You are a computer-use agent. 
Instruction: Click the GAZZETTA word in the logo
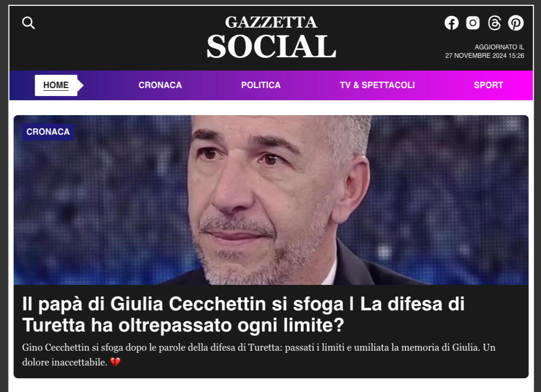(x=271, y=22)
